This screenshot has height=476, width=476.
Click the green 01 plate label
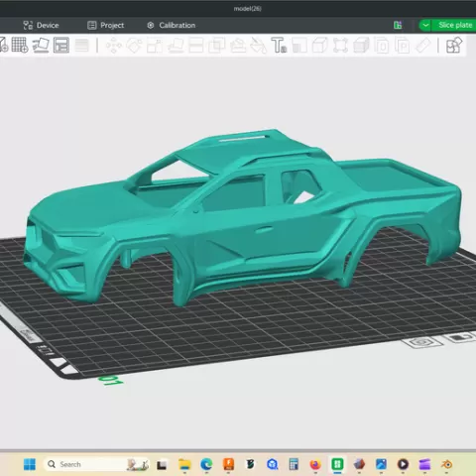coord(111,381)
